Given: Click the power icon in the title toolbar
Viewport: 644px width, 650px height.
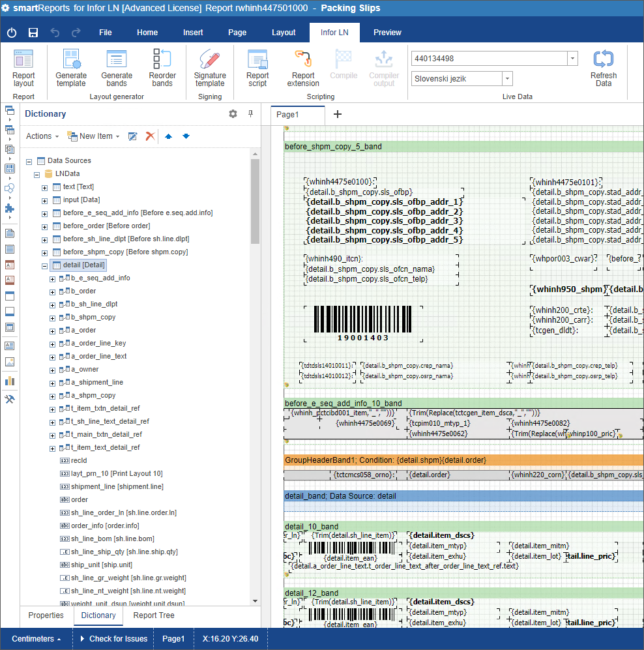Looking at the screenshot, I should (12, 33).
